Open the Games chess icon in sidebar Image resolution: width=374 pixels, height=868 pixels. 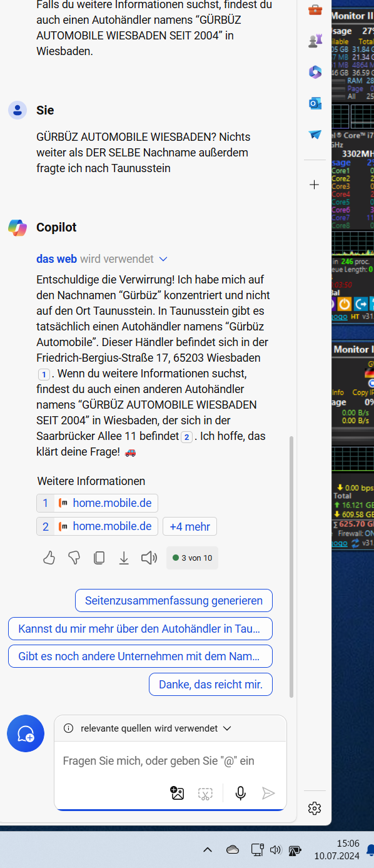(x=315, y=41)
